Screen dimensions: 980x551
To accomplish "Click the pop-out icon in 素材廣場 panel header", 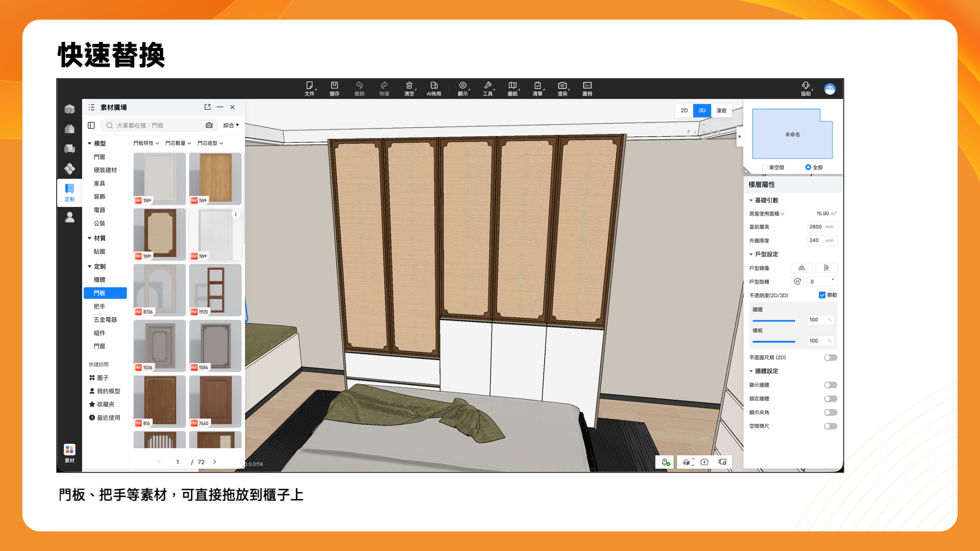I will click(x=207, y=107).
